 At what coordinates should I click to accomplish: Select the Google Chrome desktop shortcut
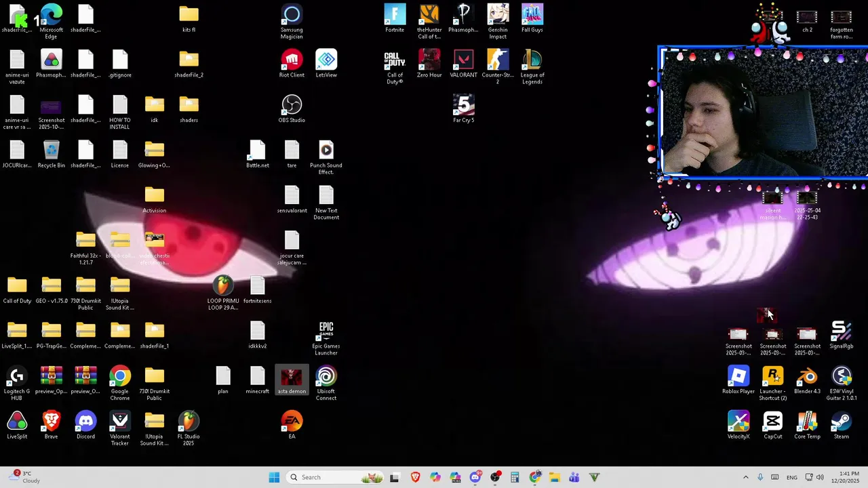point(120,383)
